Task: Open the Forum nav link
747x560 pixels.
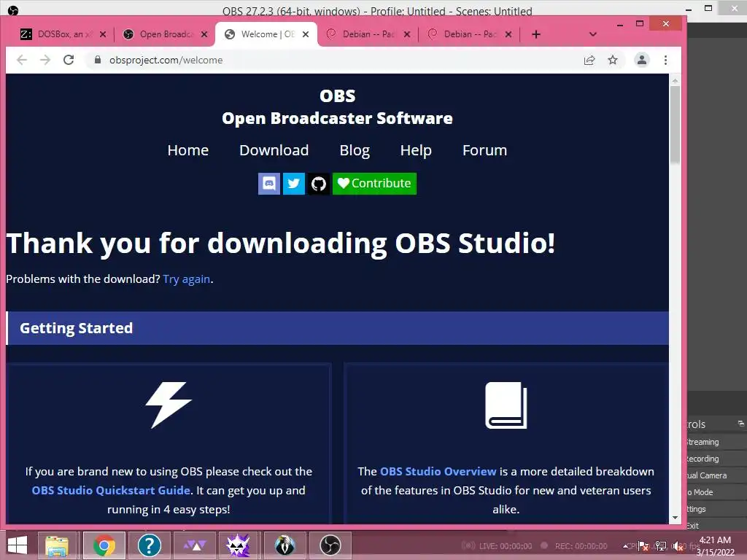Action: [484, 150]
